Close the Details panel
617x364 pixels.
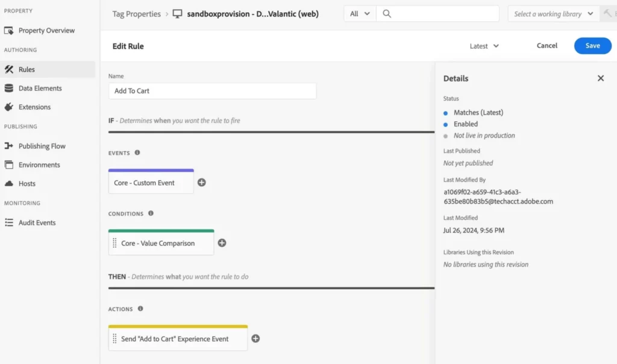tap(600, 78)
